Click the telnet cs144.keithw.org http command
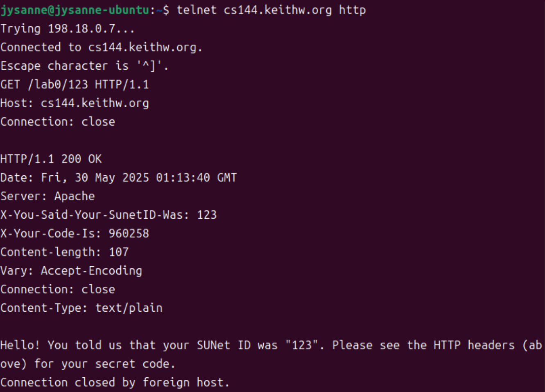Image resolution: width=545 pixels, height=392 pixels. [x=271, y=10]
